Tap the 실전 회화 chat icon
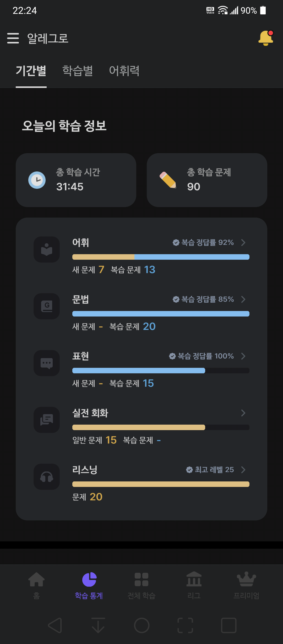The width and height of the screenshot is (283, 644). [47, 420]
